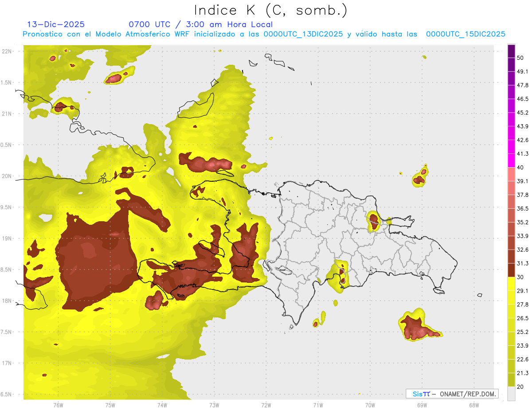Click the '47.8' color scale value
Image resolution: width=532 pixels, height=411 pixels.
point(523,86)
